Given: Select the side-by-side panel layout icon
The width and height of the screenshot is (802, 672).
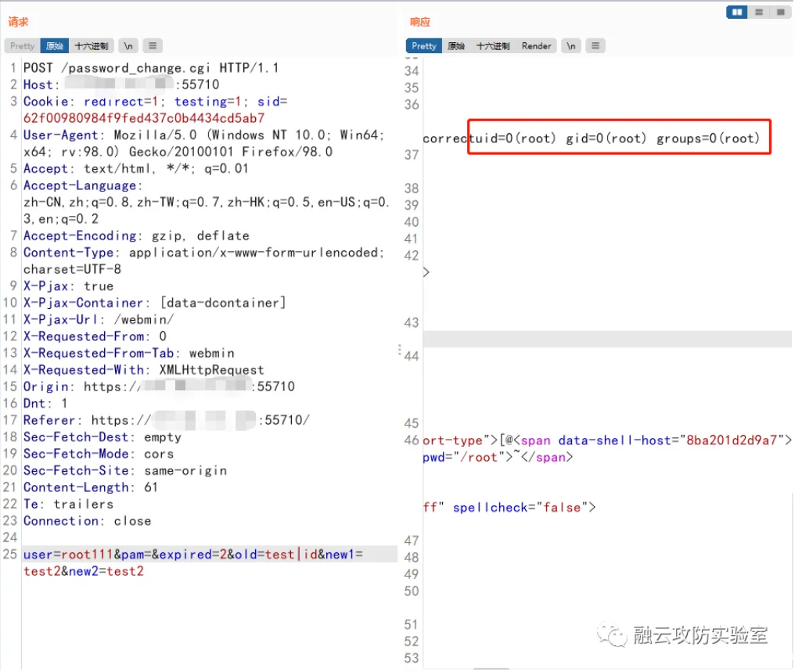Looking at the screenshot, I should click(x=736, y=13).
